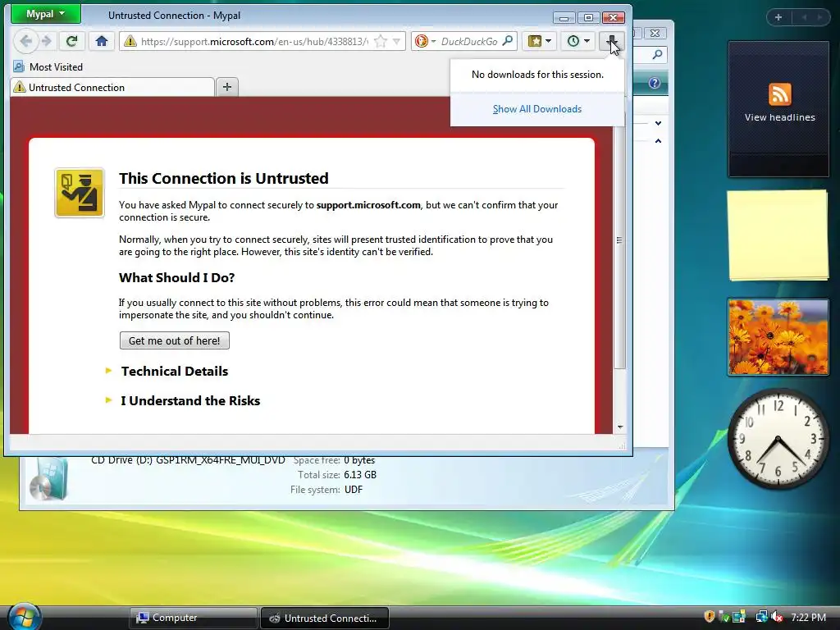
Task: Click the Windows Sidebar tray icon
Action: [x=739, y=617]
